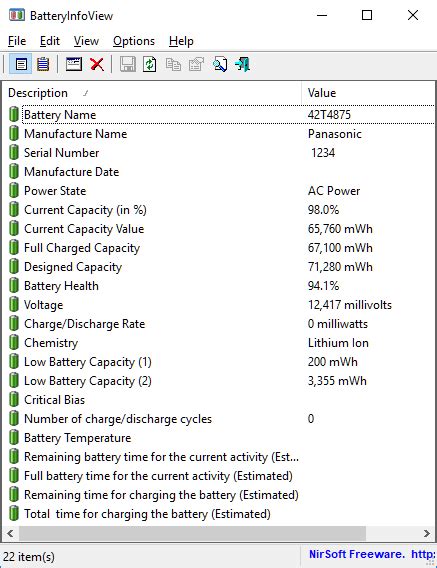Click the 22 item(s) status bar text
Image resolution: width=437 pixels, height=568 pixels.
(x=29, y=556)
